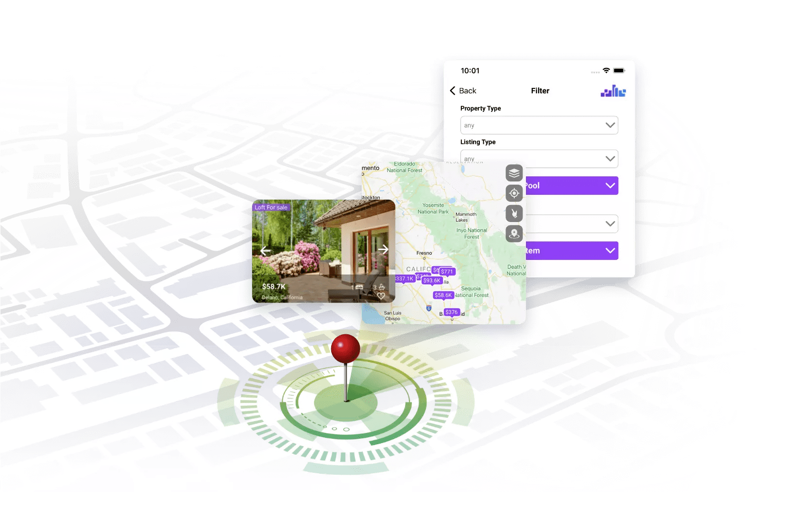This screenshot has height=516, width=812.
Task: Select the $771 price marker on map
Action: (x=447, y=272)
